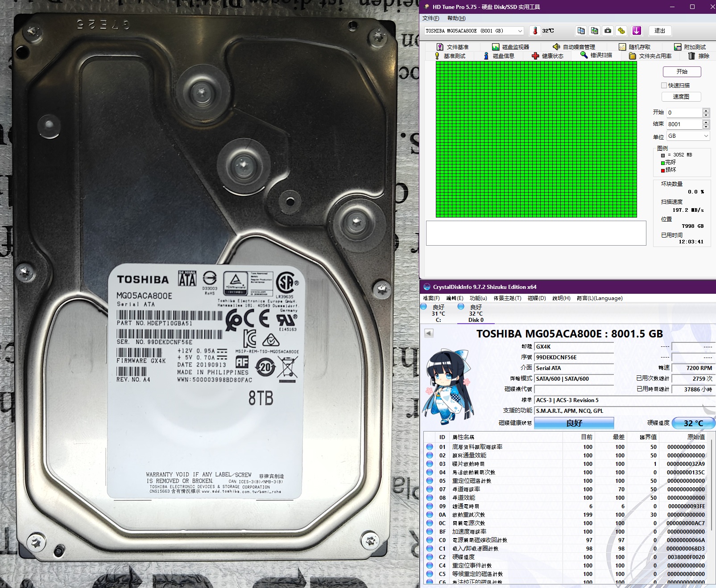Click the blue status circle for attribute 04

click(x=430, y=472)
